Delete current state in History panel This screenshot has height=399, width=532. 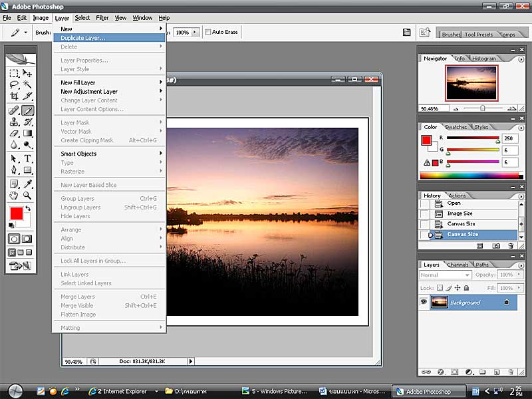511,246
